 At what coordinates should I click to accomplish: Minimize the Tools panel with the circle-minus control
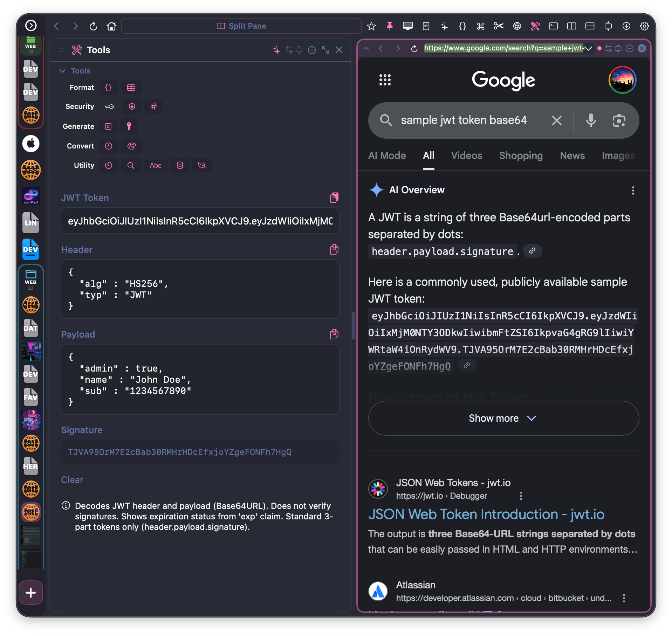pyautogui.click(x=312, y=50)
